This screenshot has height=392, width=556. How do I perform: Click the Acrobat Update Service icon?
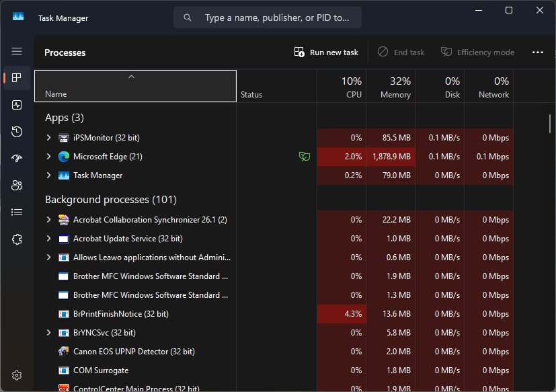(x=64, y=239)
